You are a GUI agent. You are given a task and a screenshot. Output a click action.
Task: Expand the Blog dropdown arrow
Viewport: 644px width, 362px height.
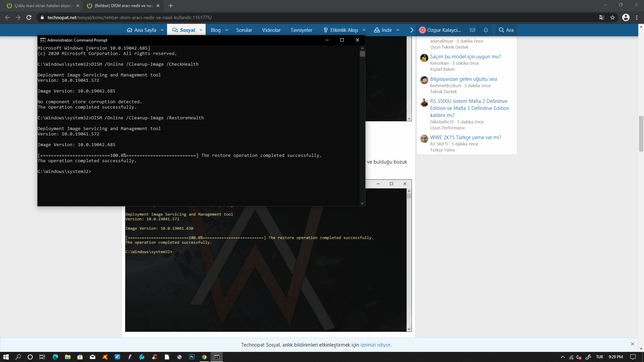227,30
